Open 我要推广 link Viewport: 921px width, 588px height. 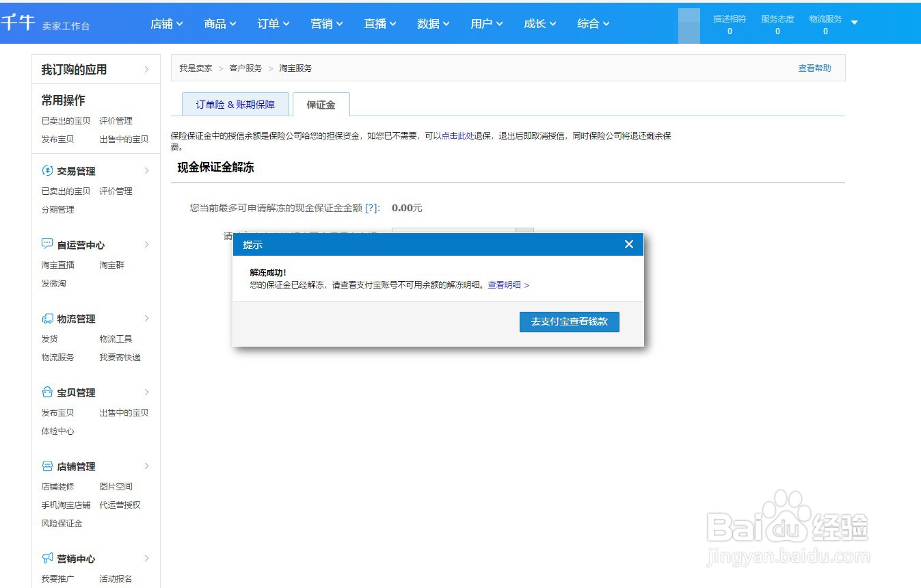57,579
